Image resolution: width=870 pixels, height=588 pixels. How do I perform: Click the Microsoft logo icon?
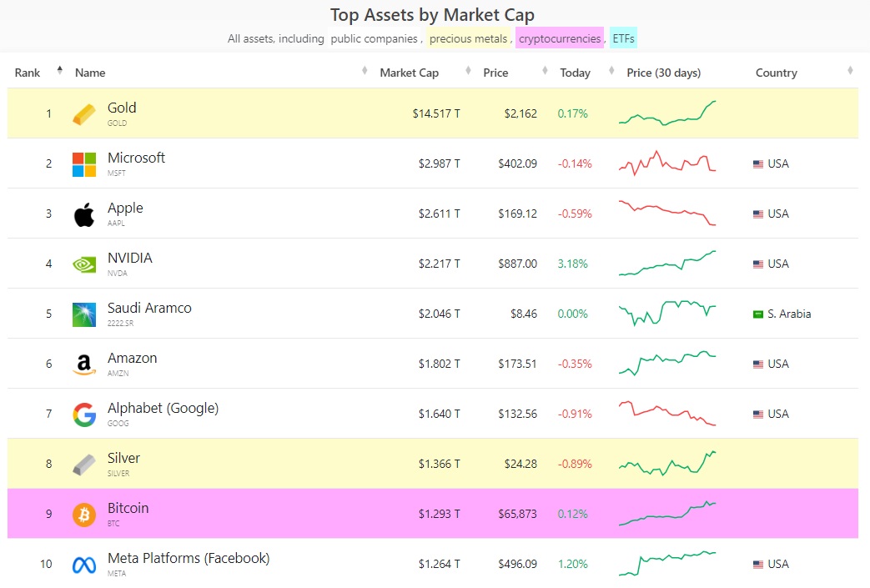(x=84, y=164)
